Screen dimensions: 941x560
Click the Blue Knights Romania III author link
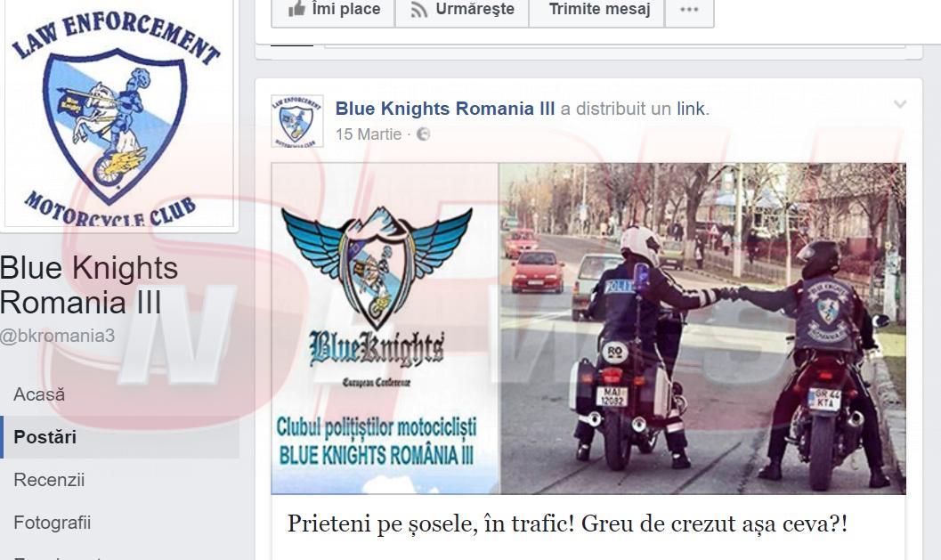[445, 109]
